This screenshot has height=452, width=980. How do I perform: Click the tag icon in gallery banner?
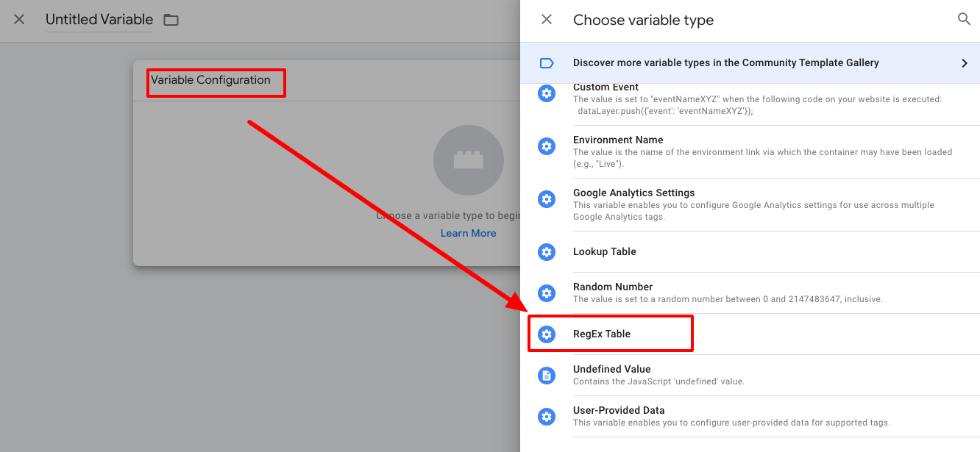(x=547, y=63)
